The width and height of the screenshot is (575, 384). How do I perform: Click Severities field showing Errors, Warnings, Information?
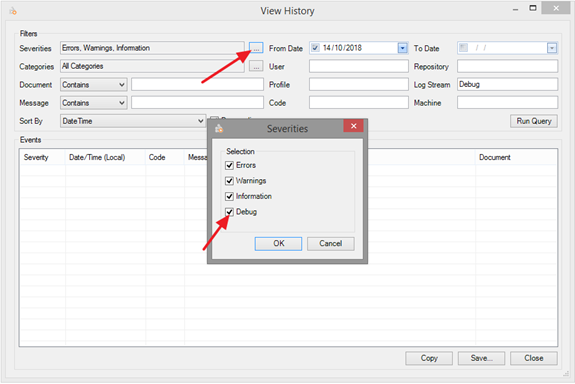152,48
